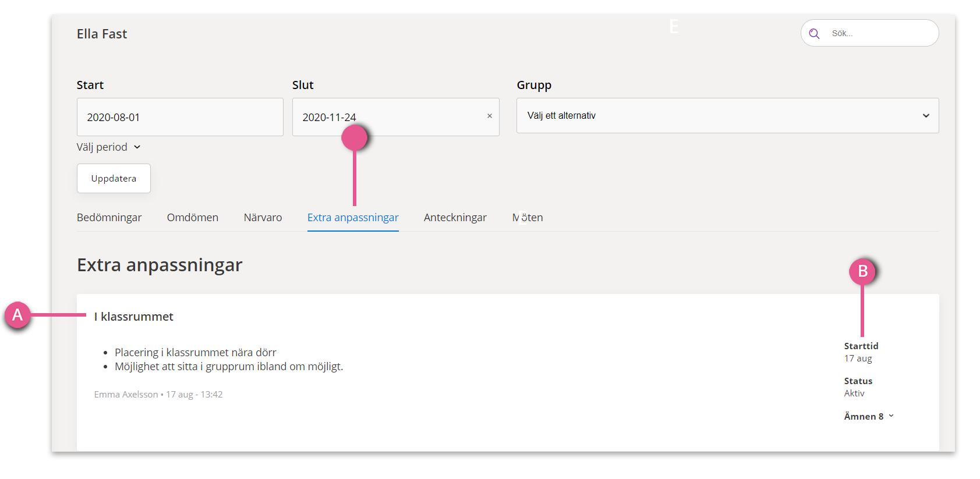Expand the Välj period chevron
Image resolution: width=980 pixels, height=479 pixels.
click(137, 147)
